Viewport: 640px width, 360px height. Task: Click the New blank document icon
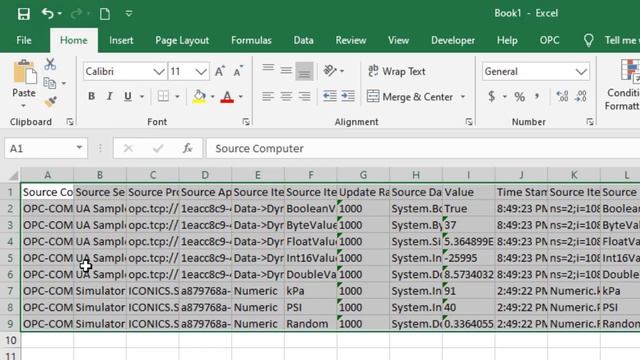(105, 14)
